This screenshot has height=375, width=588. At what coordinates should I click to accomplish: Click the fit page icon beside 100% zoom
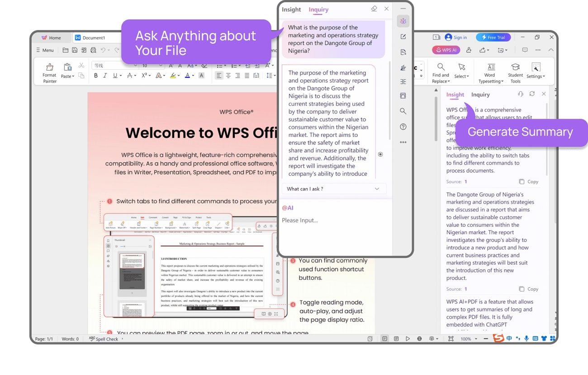[x=450, y=339]
